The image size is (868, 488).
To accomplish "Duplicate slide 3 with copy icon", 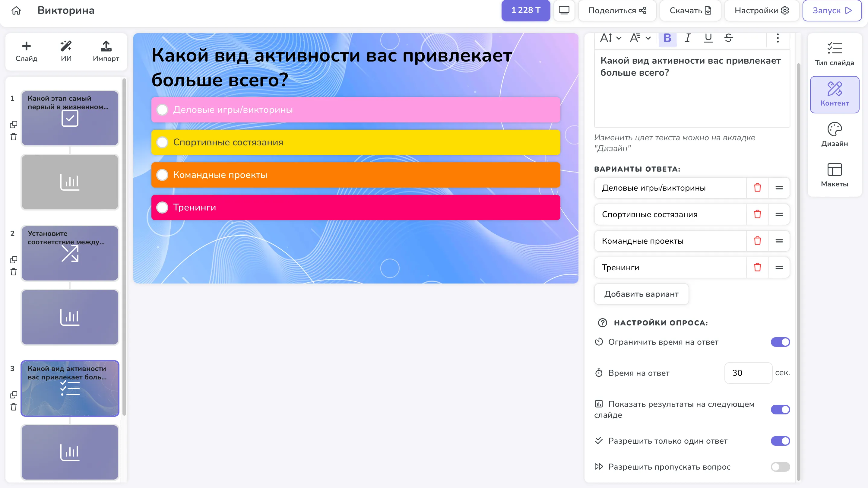I will point(14,395).
